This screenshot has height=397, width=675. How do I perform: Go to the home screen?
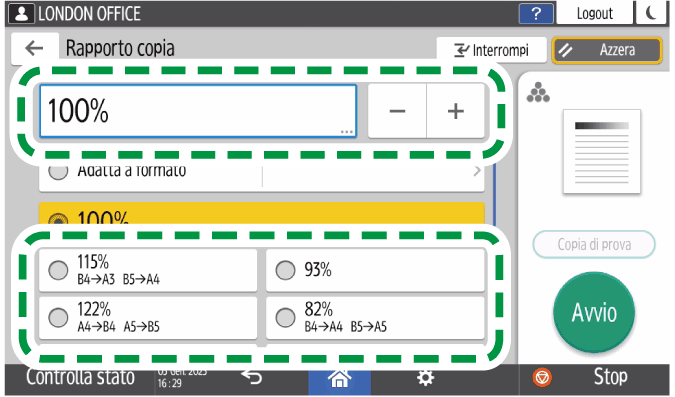(339, 379)
